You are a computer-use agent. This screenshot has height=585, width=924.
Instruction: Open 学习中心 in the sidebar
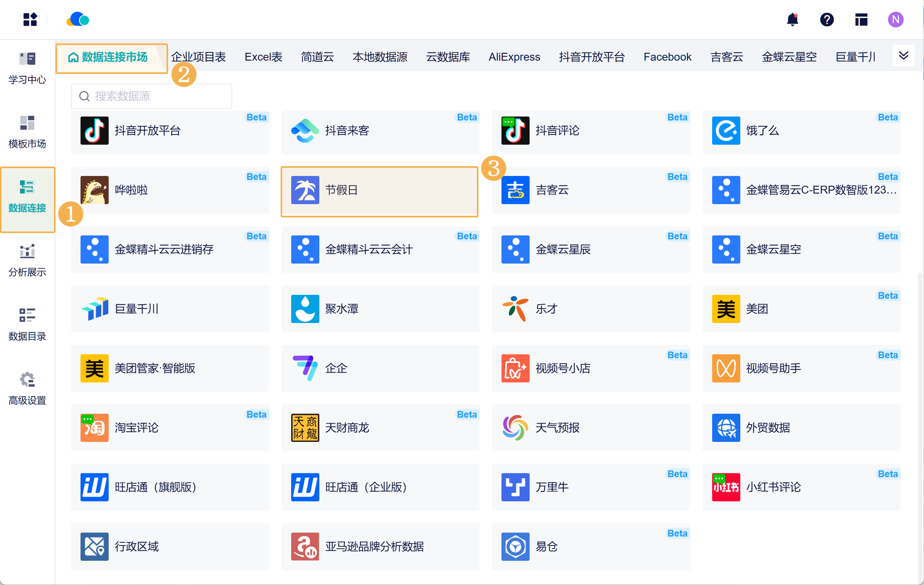(27, 68)
